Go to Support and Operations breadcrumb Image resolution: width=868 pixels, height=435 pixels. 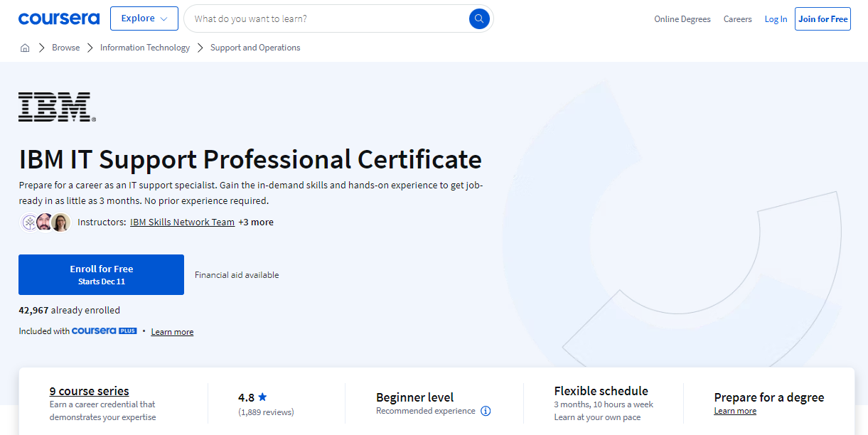point(255,48)
